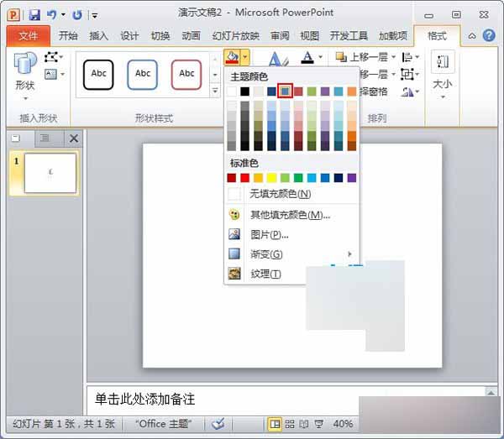Pick the white theme color swatch
The image size is (504, 439).
tap(232, 91)
